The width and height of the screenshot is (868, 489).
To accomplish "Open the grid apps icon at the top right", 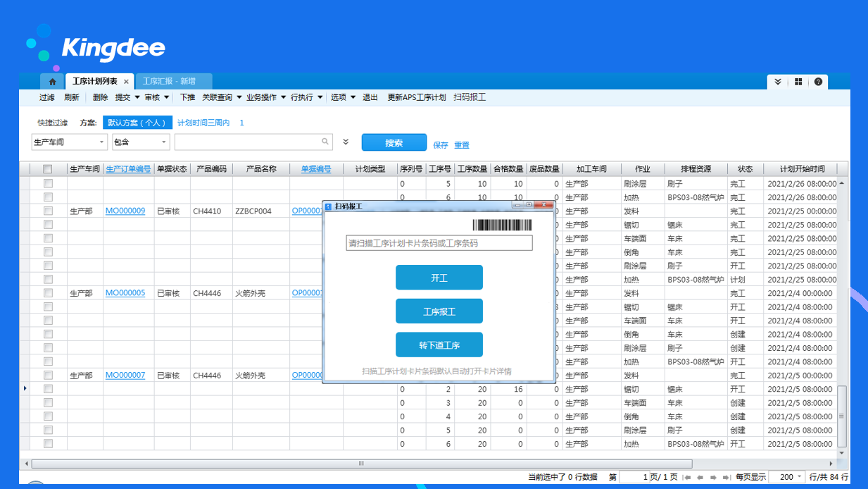I will click(x=798, y=82).
